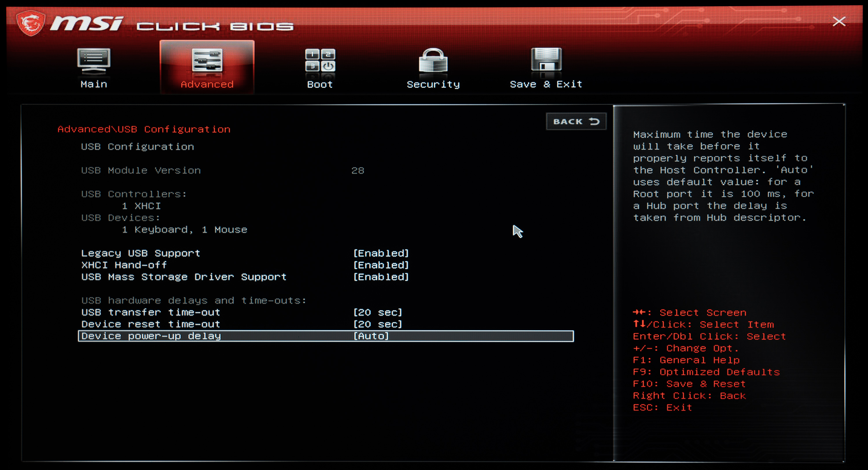Switch to the Security tab label
868x470 pixels.
[433, 84]
